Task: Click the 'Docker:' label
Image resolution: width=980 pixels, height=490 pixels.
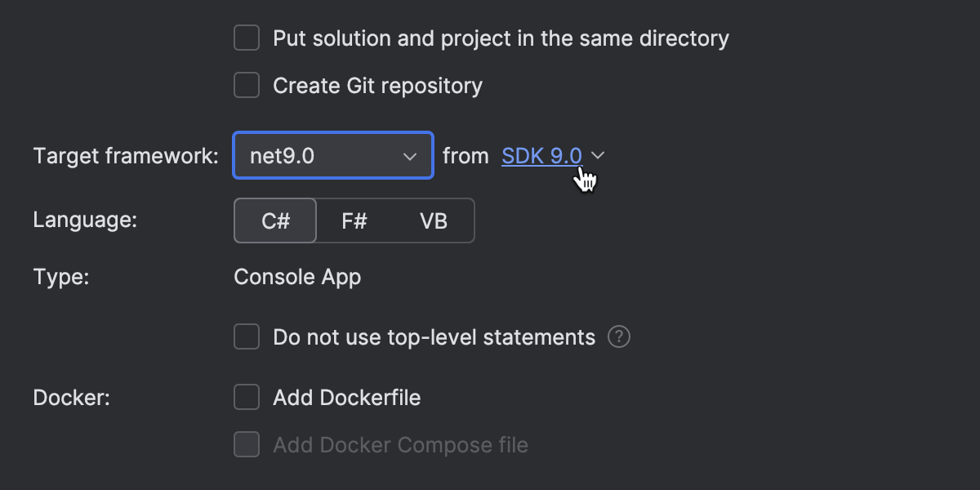Action: [x=71, y=398]
